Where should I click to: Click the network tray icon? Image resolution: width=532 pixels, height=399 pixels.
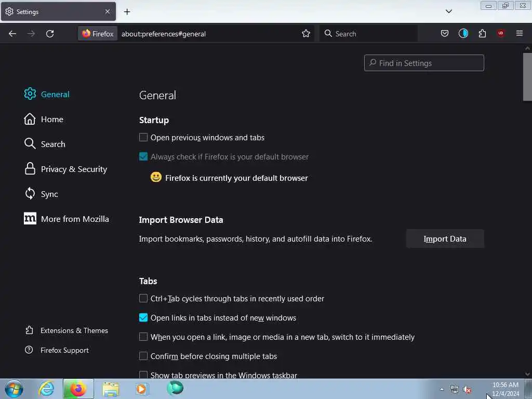pos(454,390)
